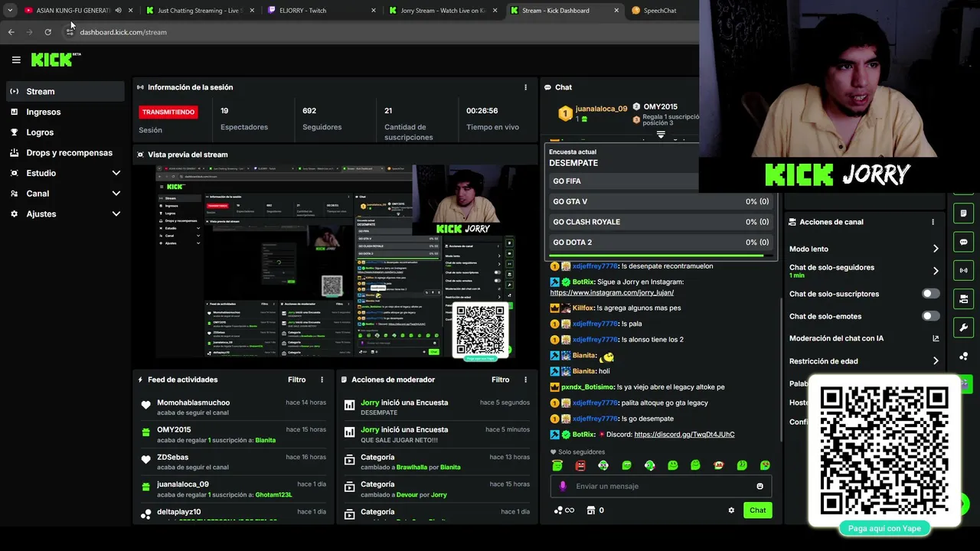The height and width of the screenshot is (551, 980).
Task: Click the Kick logo in the header
Action: click(x=55, y=60)
